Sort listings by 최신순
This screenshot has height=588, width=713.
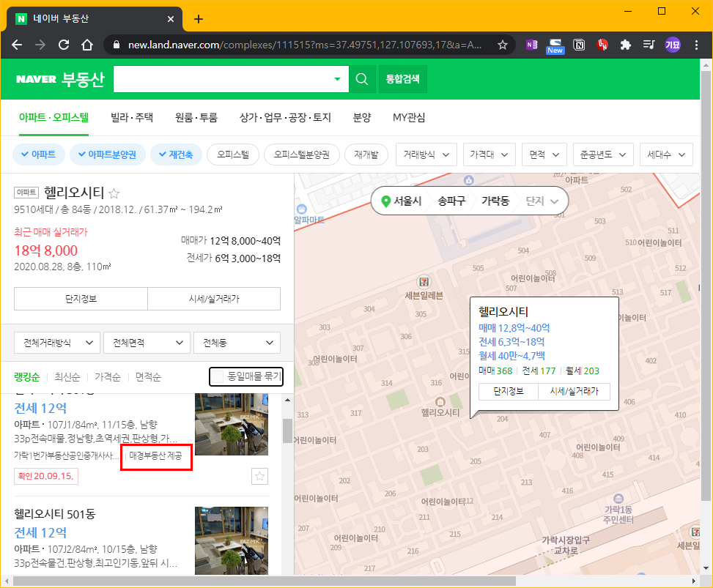coord(67,376)
